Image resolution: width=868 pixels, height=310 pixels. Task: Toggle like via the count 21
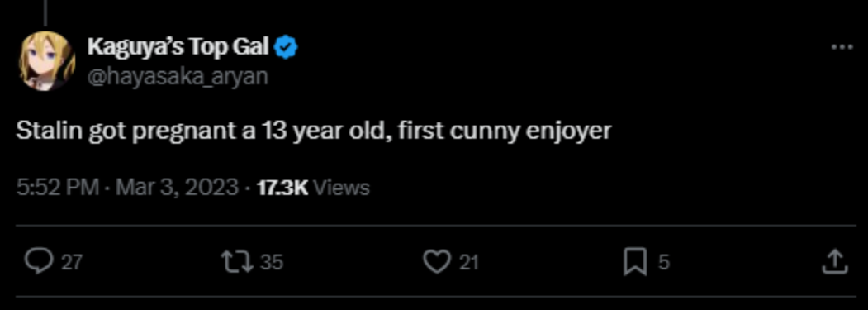click(468, 262)
